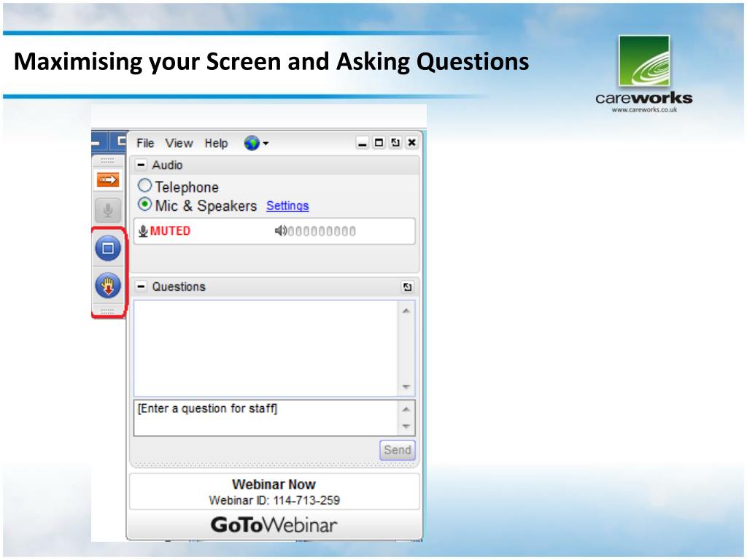Click the MUTED microphone icon
Viewport: 747px width, 560px height.
143,231
